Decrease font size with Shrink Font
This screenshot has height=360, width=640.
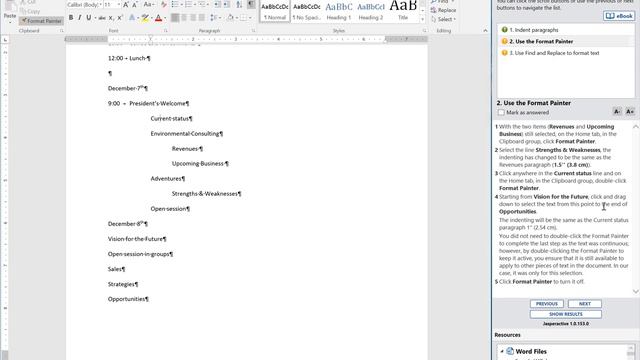(134, 5)
